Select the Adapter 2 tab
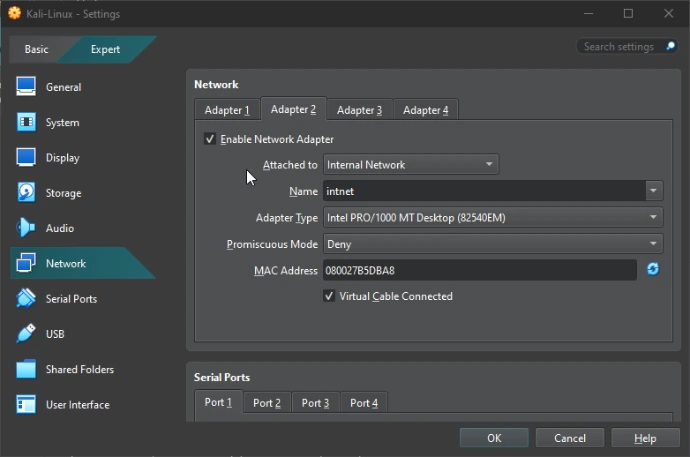This screenshot has width=690, height=457. [294, 109]
